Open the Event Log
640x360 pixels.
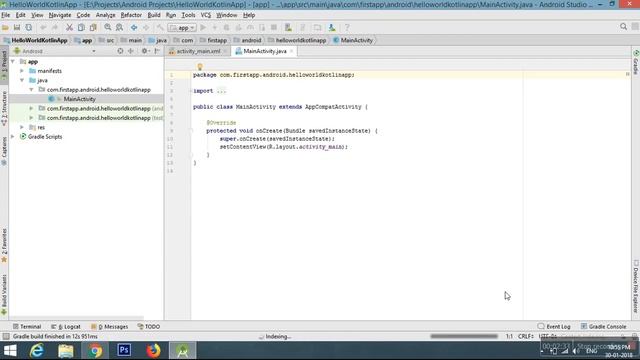554,327
